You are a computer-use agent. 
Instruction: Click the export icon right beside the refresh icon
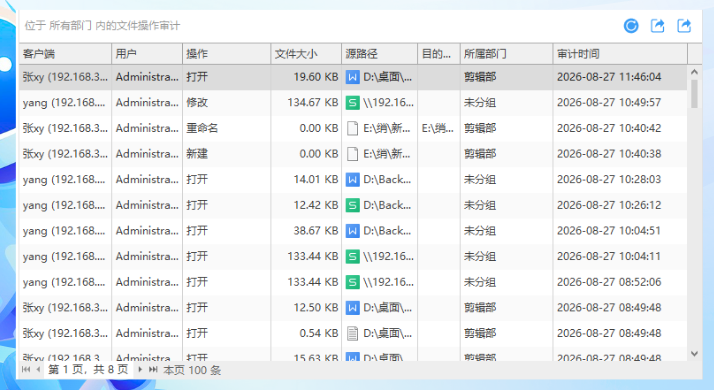(657, 26)
